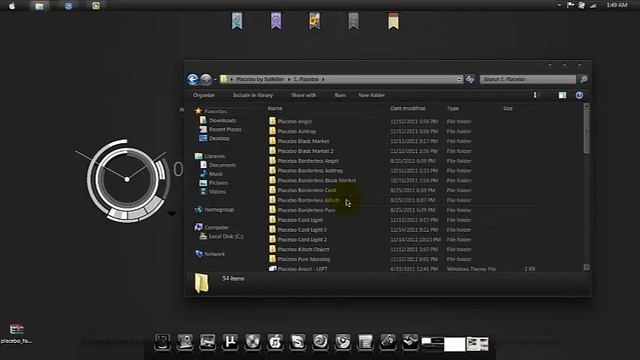Open the tools dock icon
The width and height of the screenshot is (640, 360).
(x=388, y=341)
